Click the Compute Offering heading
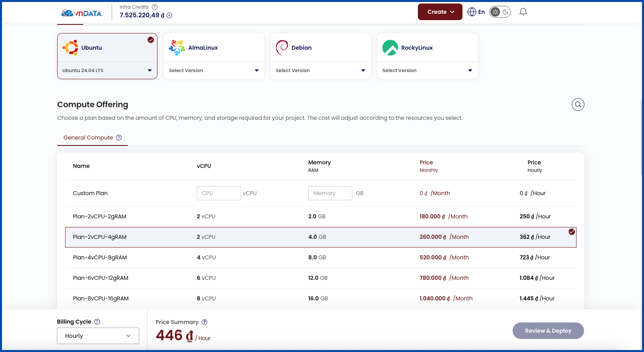644x352 pixels. pos(93,104)
